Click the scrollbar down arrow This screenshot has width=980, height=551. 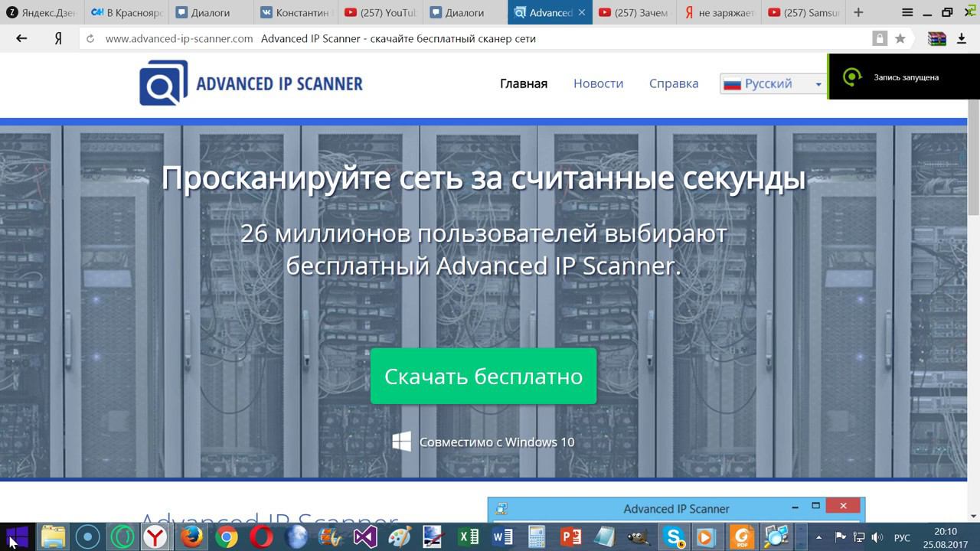973,516
